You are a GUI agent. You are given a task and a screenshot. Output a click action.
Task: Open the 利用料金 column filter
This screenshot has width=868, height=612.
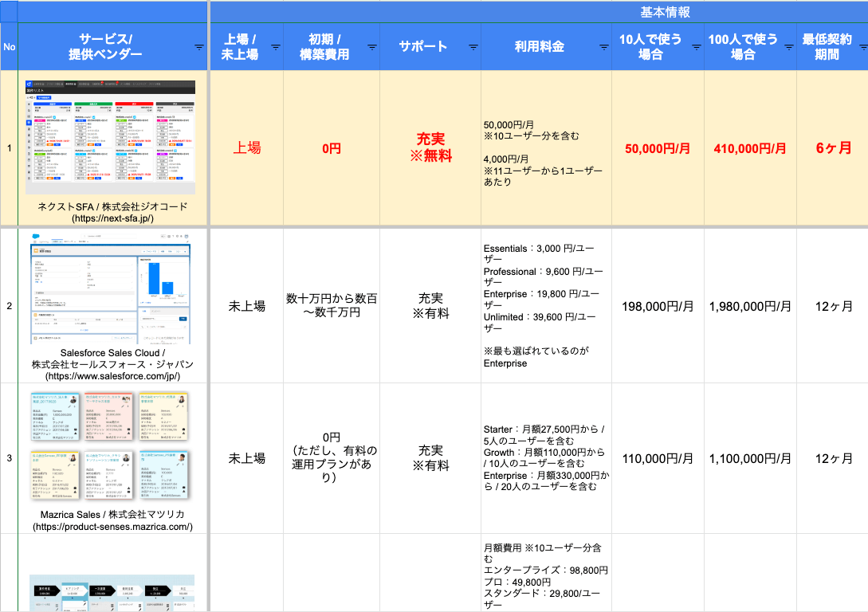pos(603,48)
